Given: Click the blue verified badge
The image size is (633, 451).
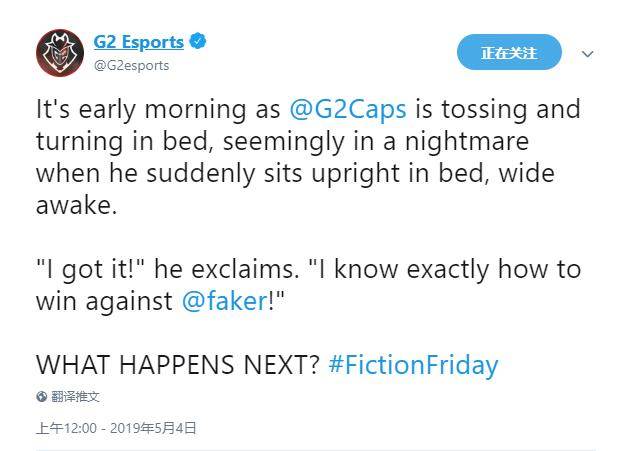Looking at the screenshot, I should (x=199, y=42).
